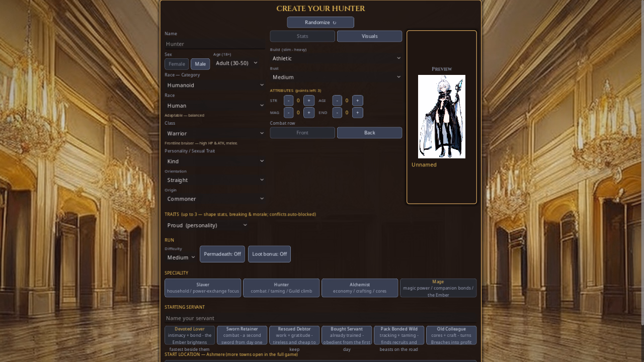Choose the Hunter speciality
Image resolution: width=644 pixels, height=362 pixels.
click(281, 288)
